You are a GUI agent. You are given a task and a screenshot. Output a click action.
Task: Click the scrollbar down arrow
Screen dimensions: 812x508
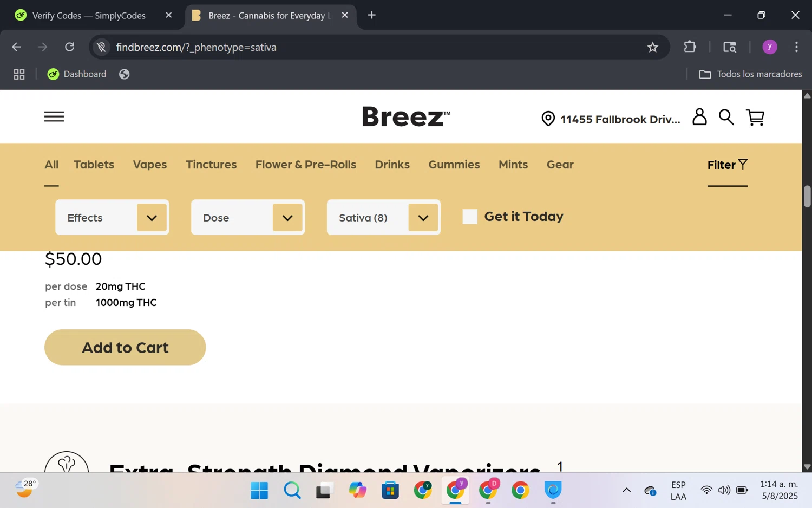coord(807,467)
